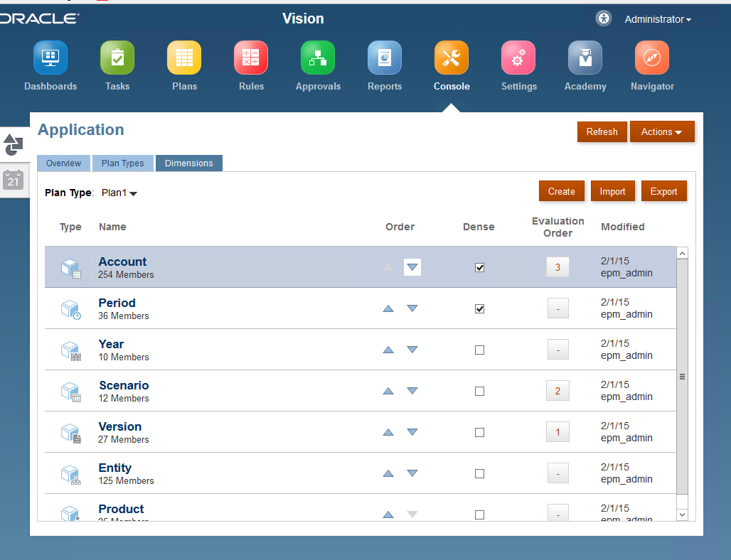Open the Product dimension link
Screen dimensions: 731x560
coord(121,509)
